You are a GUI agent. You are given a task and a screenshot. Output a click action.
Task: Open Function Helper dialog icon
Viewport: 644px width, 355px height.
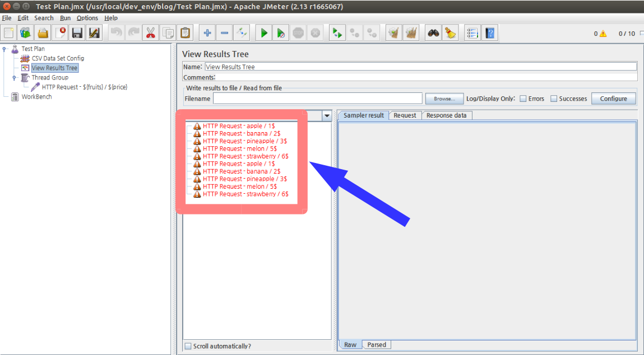[472, 33]
